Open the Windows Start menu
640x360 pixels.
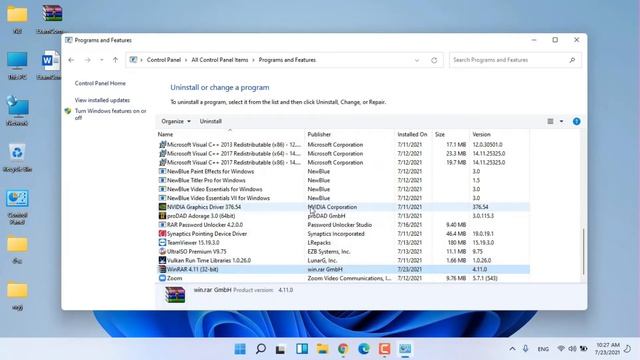coord(240,349)
